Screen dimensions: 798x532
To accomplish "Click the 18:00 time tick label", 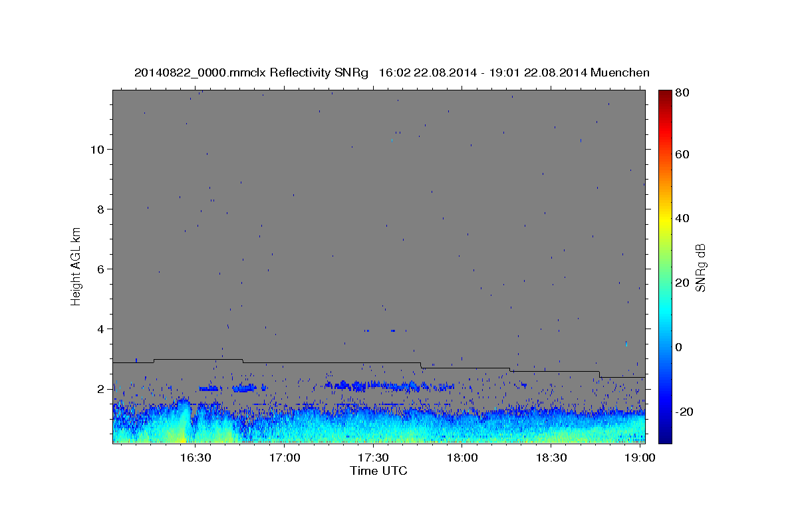I will (x=462, y=458).
